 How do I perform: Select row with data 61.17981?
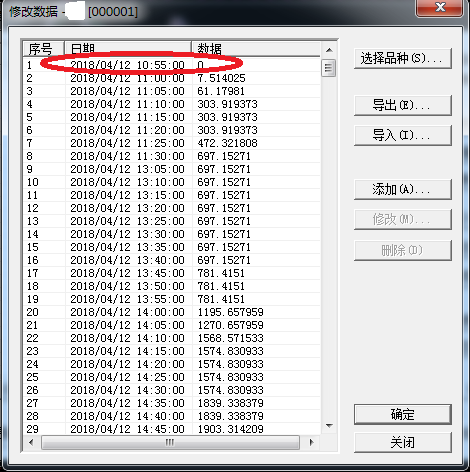pyautogui.click(x=172, y=91)
